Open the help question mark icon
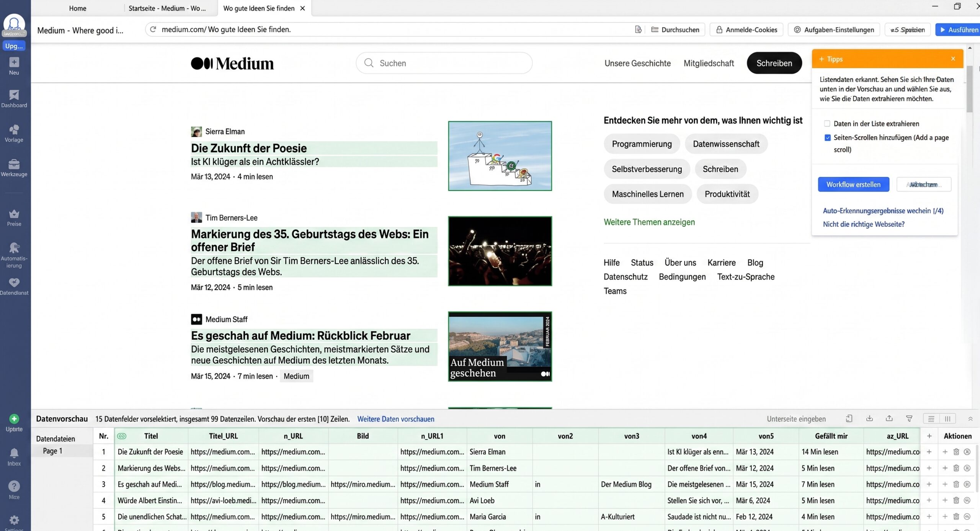 pos(14,486)
